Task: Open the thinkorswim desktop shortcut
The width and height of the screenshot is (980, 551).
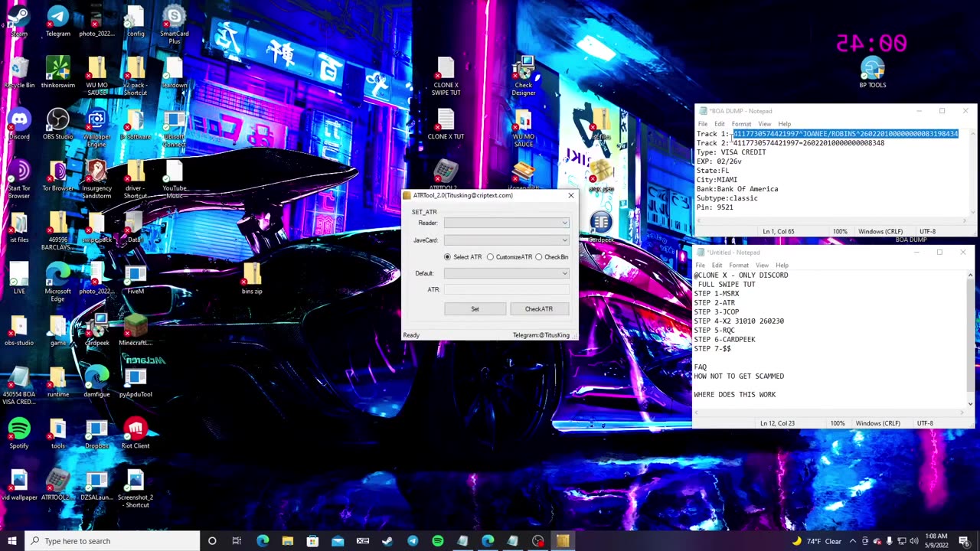Action: pos(58,72)
